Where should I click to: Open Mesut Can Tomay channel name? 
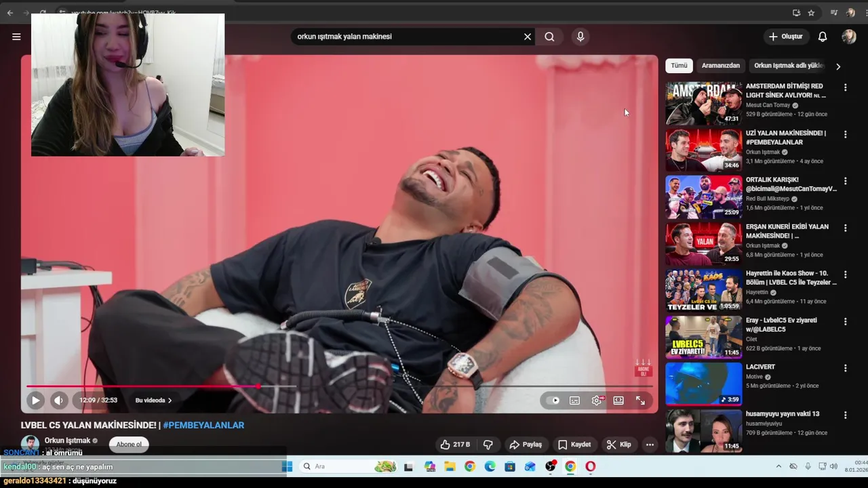pos(768,105)
